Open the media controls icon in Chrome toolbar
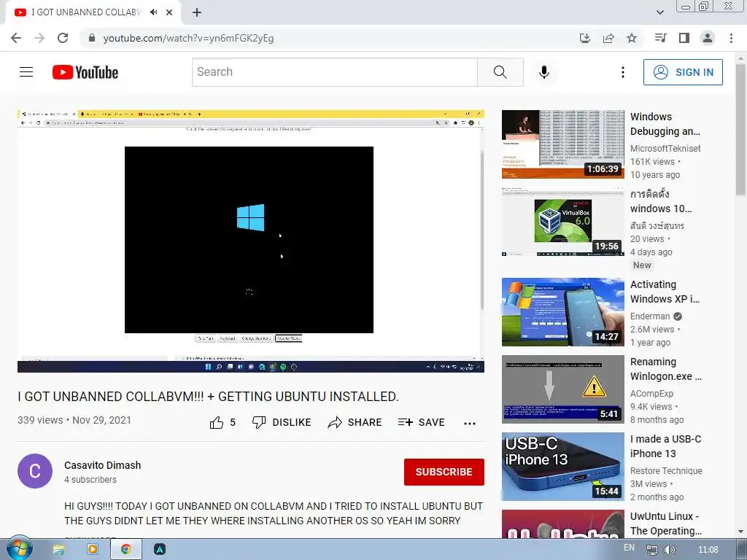The image size is (747, 560). tap(661, 38)
